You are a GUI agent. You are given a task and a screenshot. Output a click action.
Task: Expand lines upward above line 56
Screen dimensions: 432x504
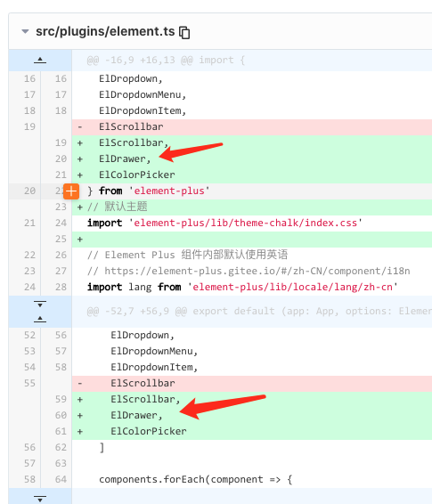pyautogui.click(x=40, y=319)
